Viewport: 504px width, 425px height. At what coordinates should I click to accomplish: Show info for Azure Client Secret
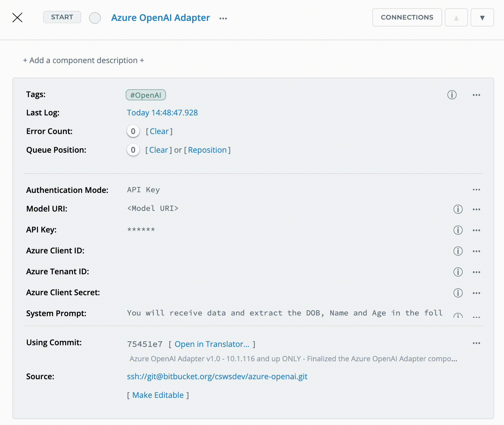tap(458, 293)
